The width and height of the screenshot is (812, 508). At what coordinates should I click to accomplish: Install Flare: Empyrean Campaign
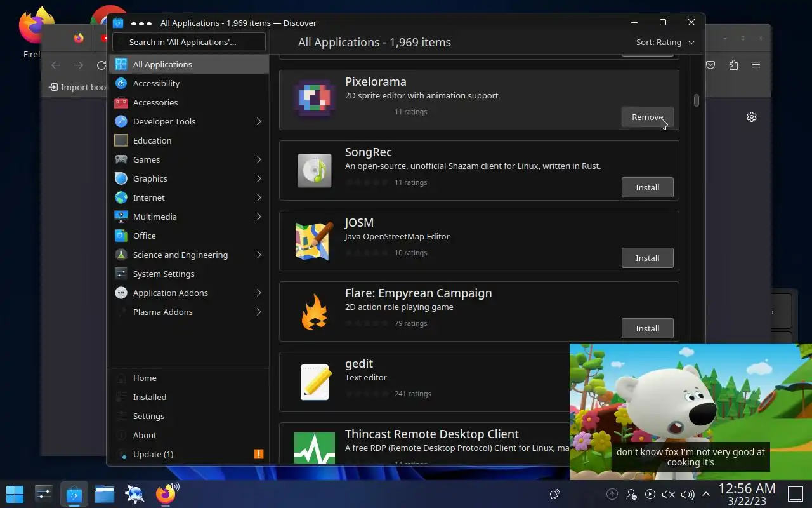click(647, 328)
